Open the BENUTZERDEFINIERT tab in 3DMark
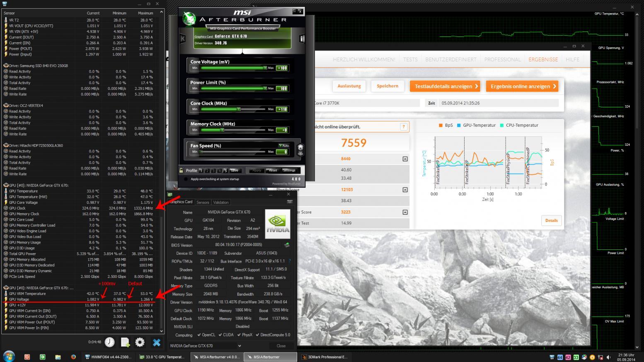This screenshot has width=644, height=362. [x=451, y=59]
